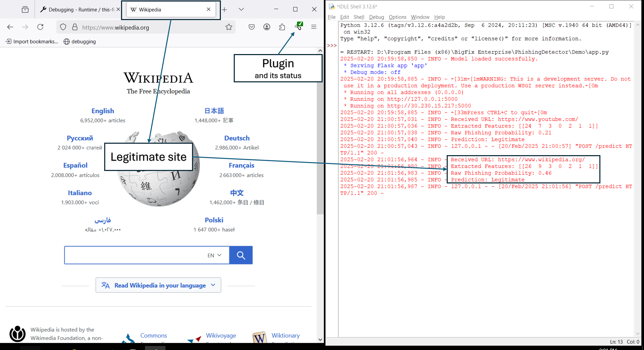Open the Debug menu in IDLE
The image size is (644, 350).
[x=376, y=17]
